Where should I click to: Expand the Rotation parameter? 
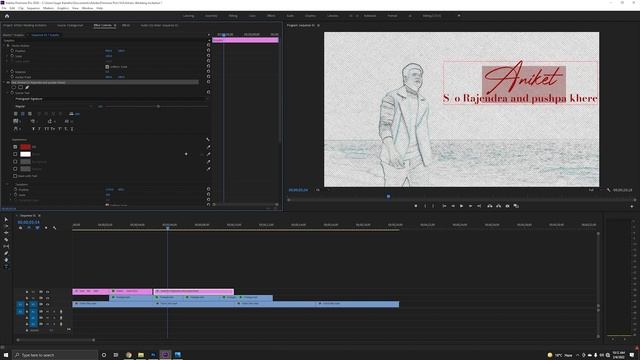point(8,72)
